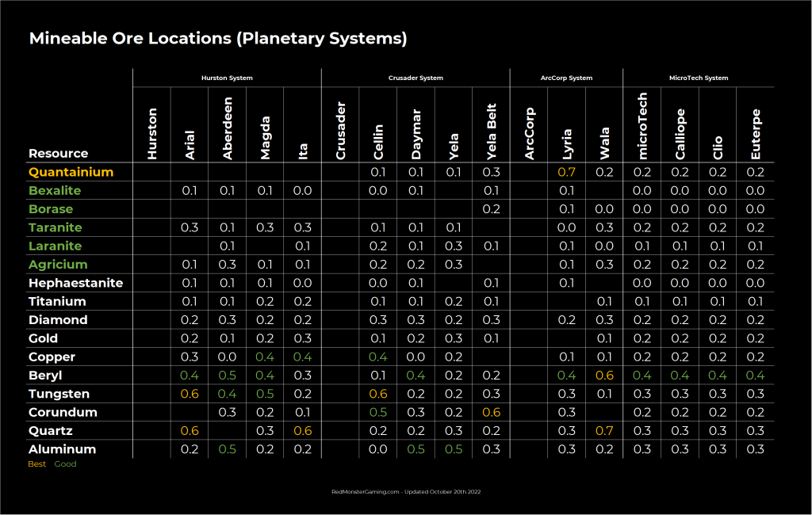Image resolution: width=812 pixels, height=515 pixels.
Task: Select the Hephaestanite row label
Action: coord(75,283)
